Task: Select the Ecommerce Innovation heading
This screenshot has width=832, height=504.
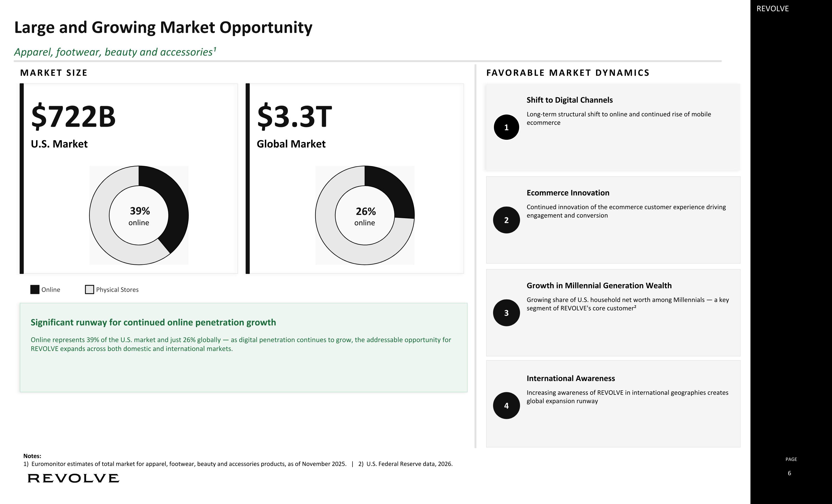Action: [568, 193]
